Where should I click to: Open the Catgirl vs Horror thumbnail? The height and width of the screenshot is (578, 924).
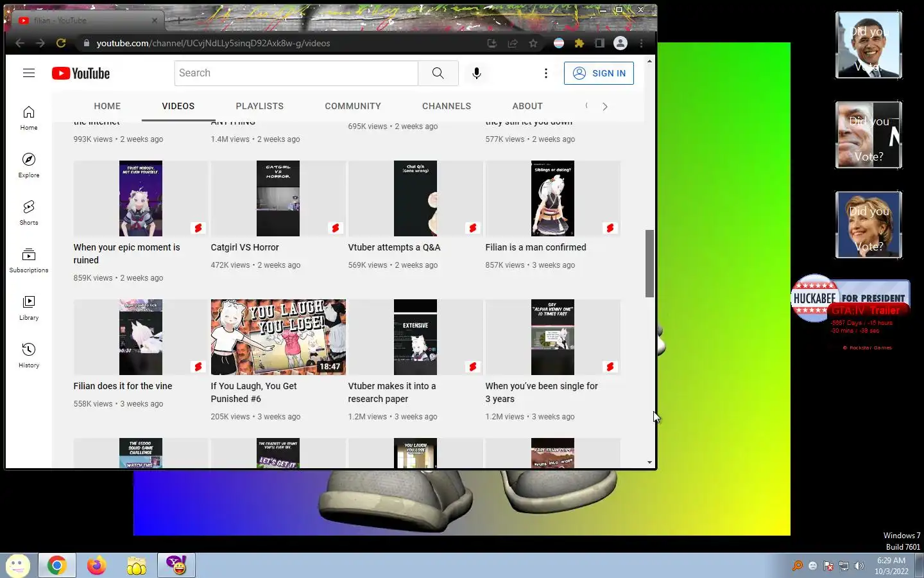278,198
